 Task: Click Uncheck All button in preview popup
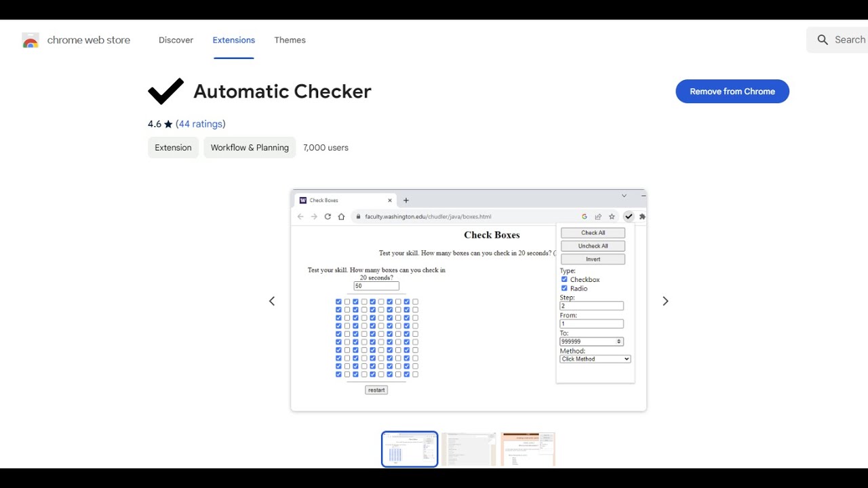click(593, 246)
